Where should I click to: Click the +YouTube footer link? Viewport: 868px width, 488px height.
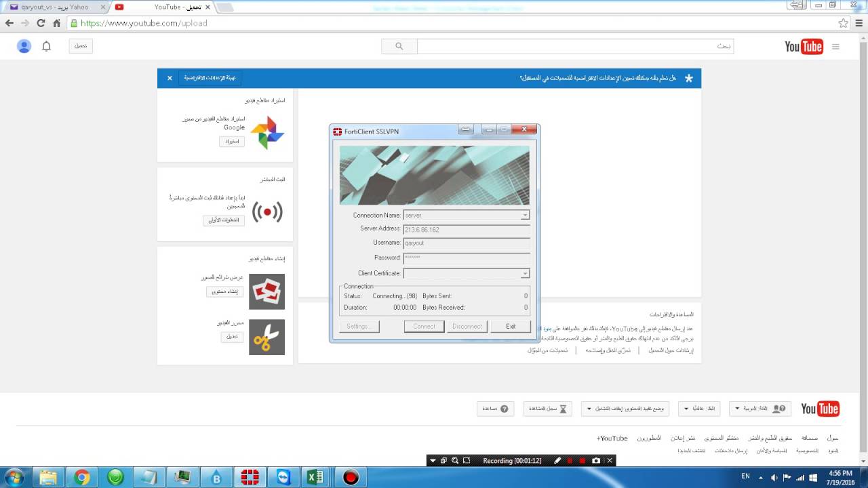[x=612, y=439]
